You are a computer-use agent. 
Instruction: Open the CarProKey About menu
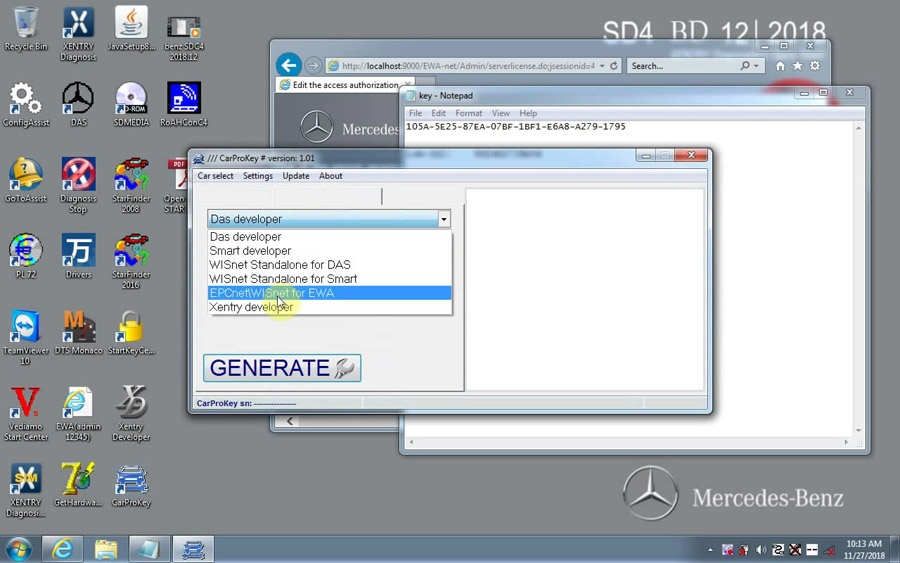(x=331, y=176)
